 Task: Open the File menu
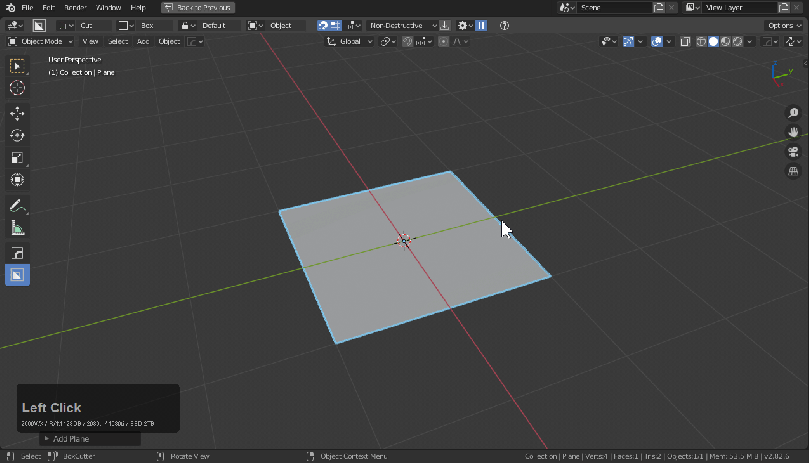(27, 7)
